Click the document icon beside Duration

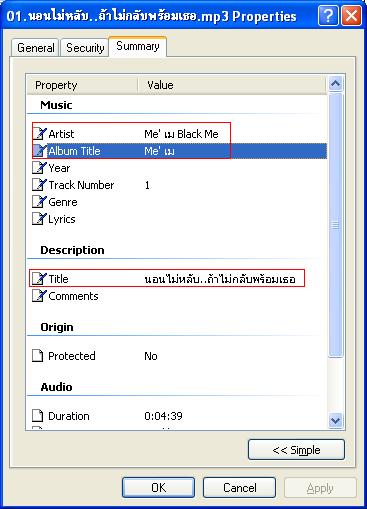(x=38, y=416)
